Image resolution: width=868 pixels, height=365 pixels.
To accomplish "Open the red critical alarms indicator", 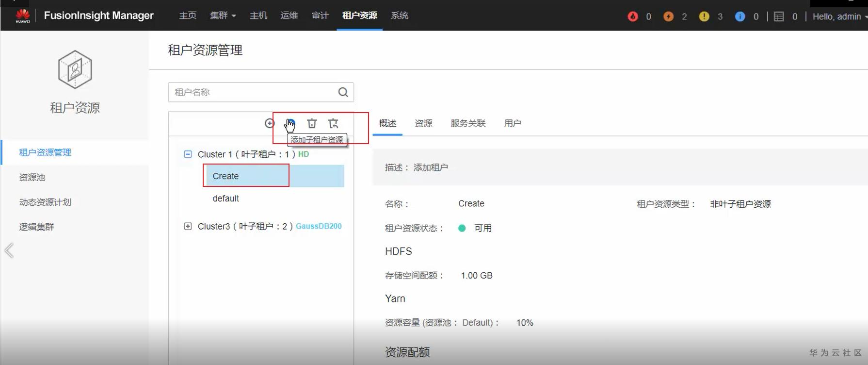I will click(633, 17).
